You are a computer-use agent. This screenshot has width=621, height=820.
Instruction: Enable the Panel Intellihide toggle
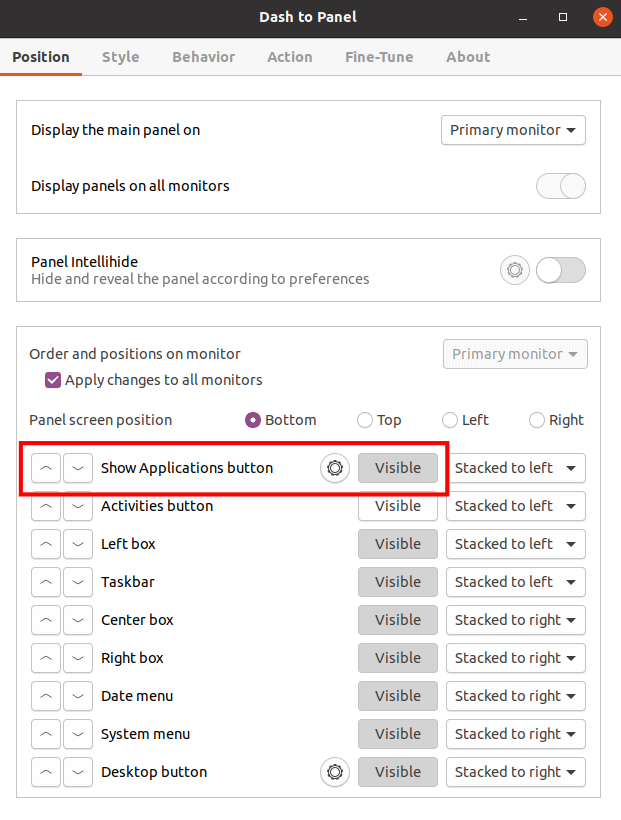click(x=560, y=270)
